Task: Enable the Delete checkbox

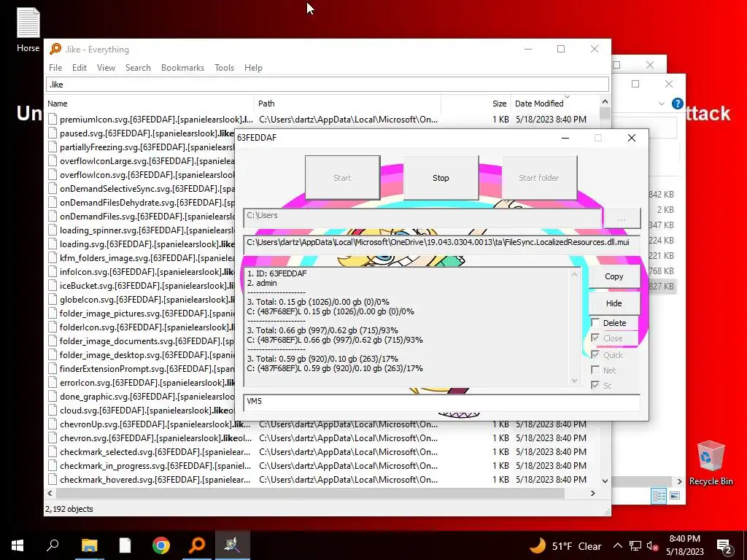Action: (595, 323)
